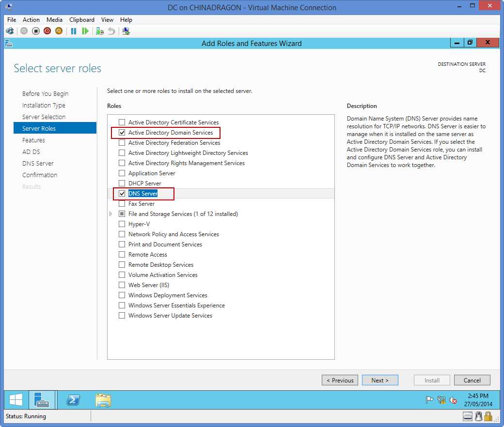The image size is (504, 427).
Task: Click the network warning tray icon
Action: point(441,400)
